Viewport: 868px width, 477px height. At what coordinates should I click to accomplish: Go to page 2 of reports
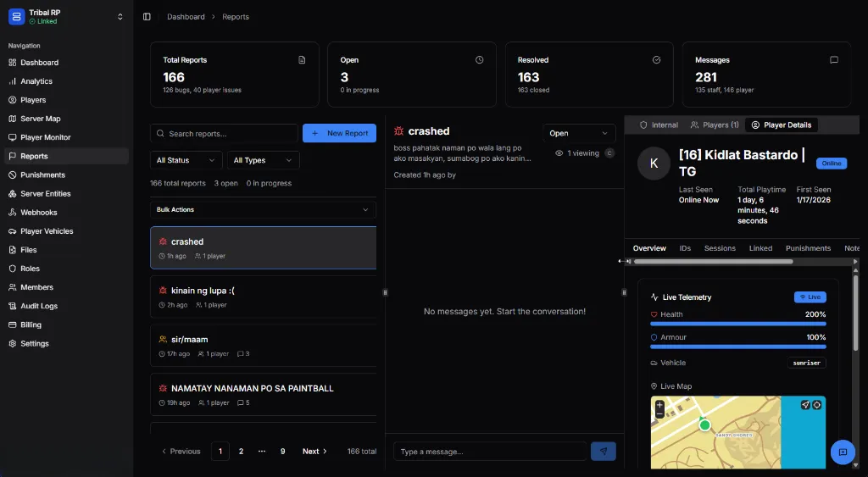pos(241,452)
